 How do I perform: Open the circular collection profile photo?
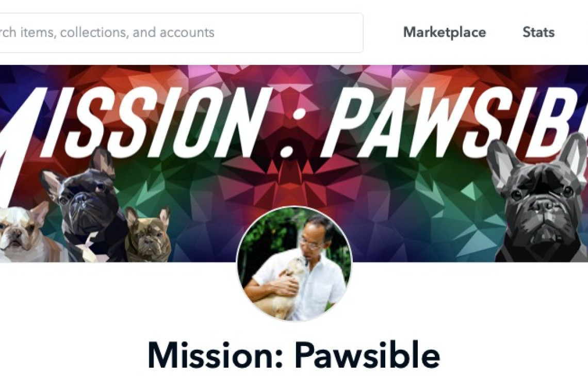(294, 264)
